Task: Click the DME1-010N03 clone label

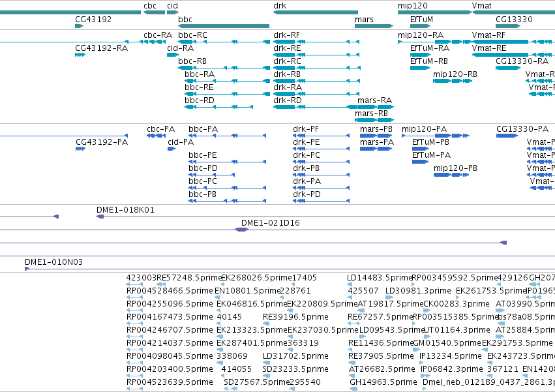Action: 53,262
